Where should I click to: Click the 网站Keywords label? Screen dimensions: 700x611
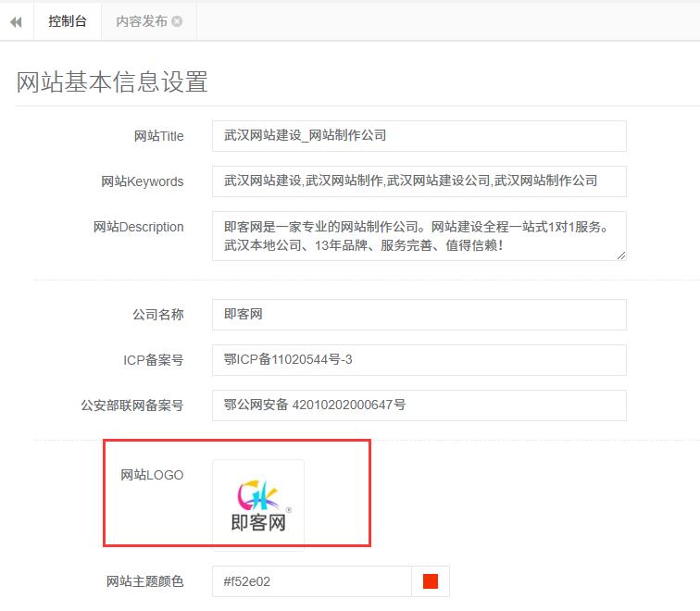pos(143,182)
